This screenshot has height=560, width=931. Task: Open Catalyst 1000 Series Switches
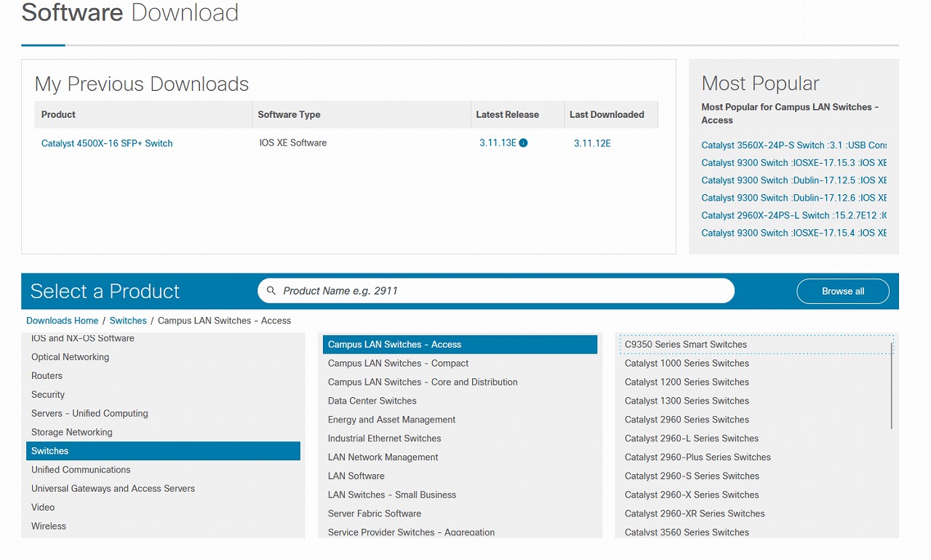click(686, 364)
